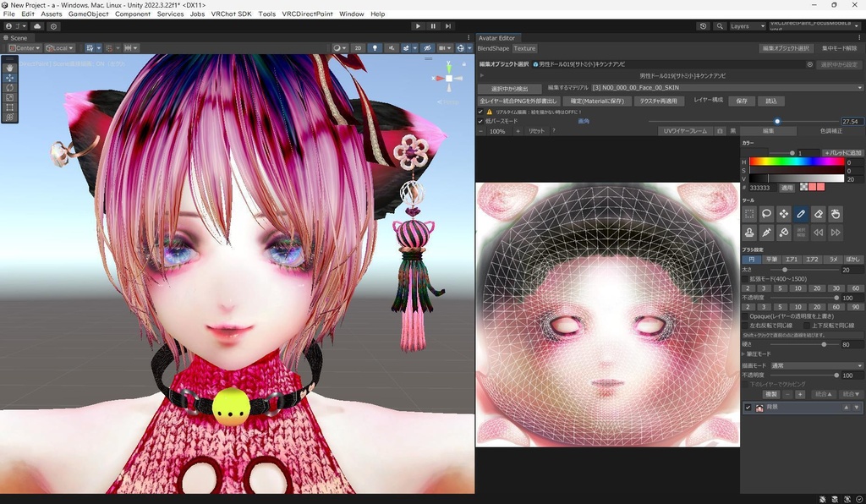This screenshot has height=504, width=866.
Task: Click the Pause button in the Unity toolbar
Action: [x=433, y=26]
